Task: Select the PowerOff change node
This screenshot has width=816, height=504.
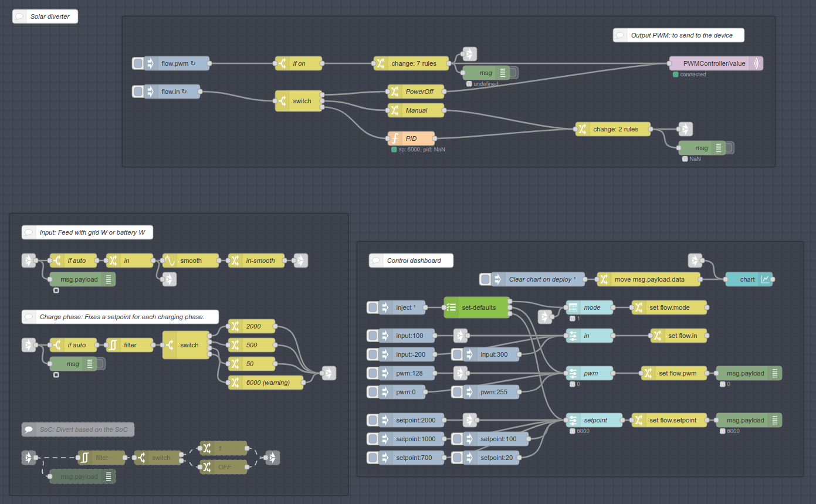Action: [416, 92]
